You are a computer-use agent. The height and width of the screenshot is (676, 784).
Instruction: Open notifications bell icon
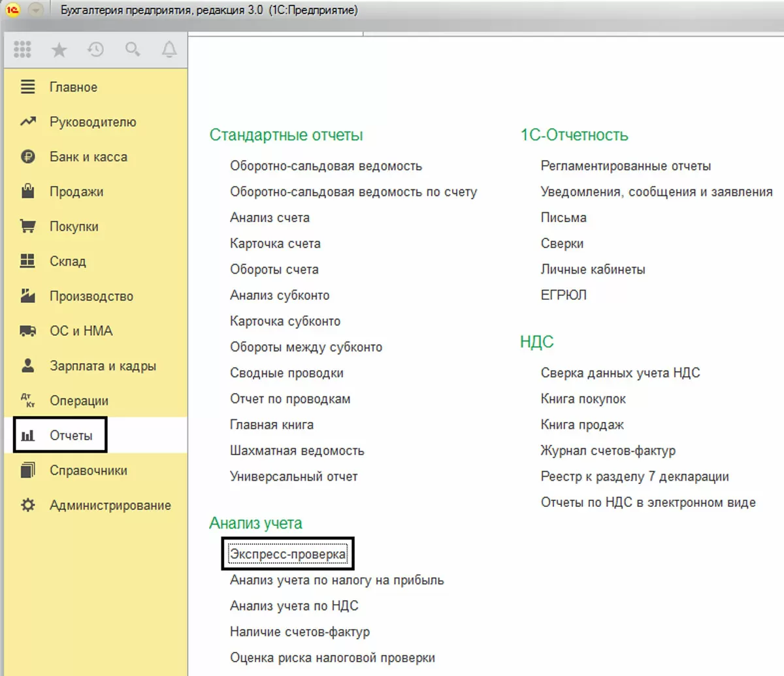[x=169, y=49]
